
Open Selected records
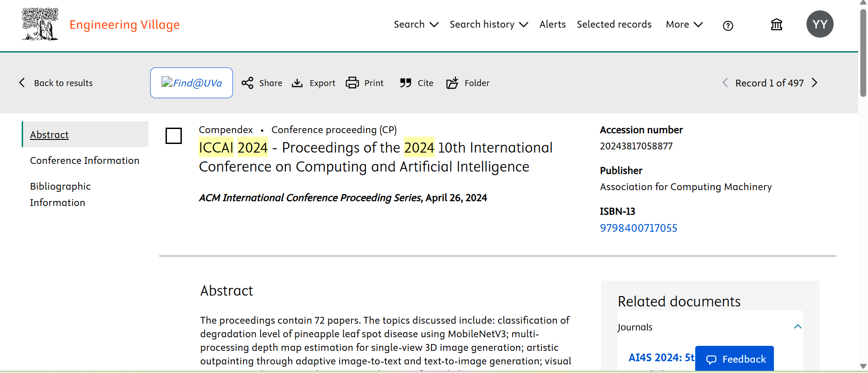614,24
